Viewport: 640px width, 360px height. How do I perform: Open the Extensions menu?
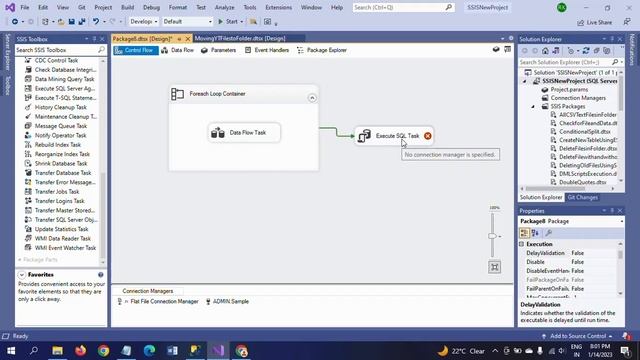click(278, 7)
